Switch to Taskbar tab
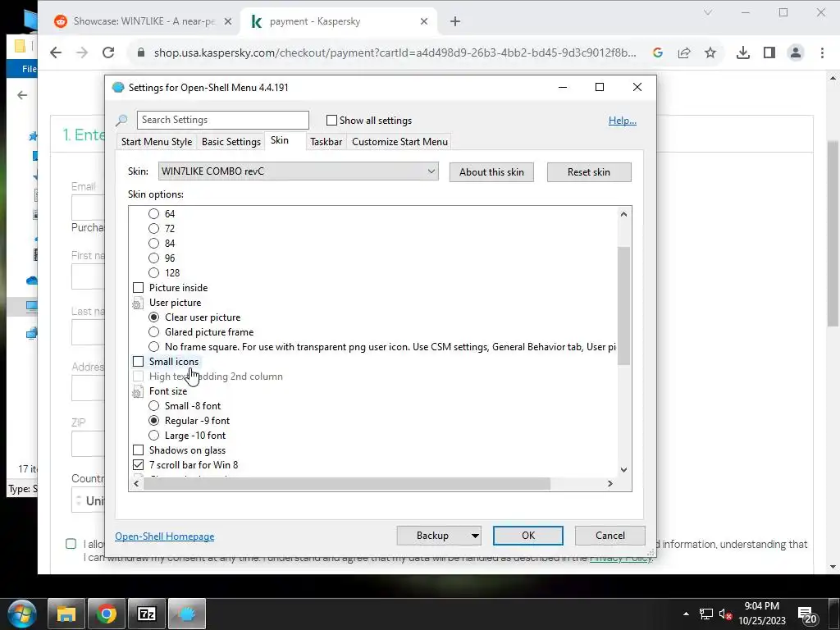 (x=326, y=142)
